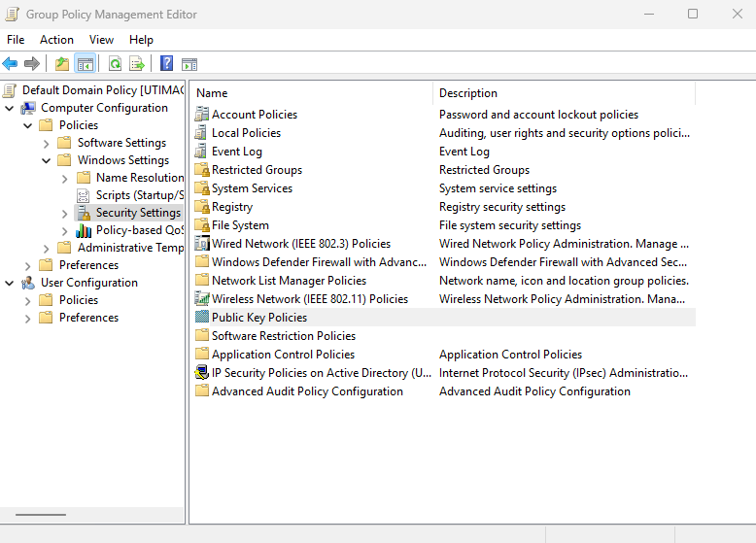Click the Refresh toolbar icon

click(x=115, y=64)
